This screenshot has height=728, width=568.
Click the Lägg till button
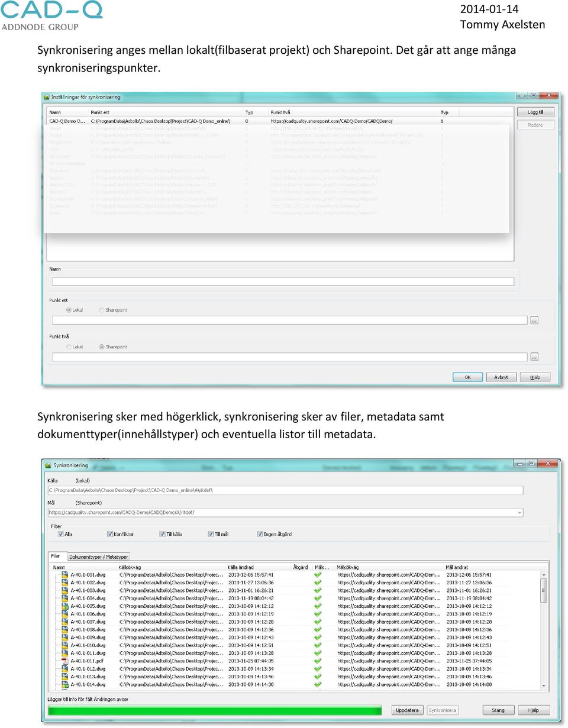click(x=535, y=112)
